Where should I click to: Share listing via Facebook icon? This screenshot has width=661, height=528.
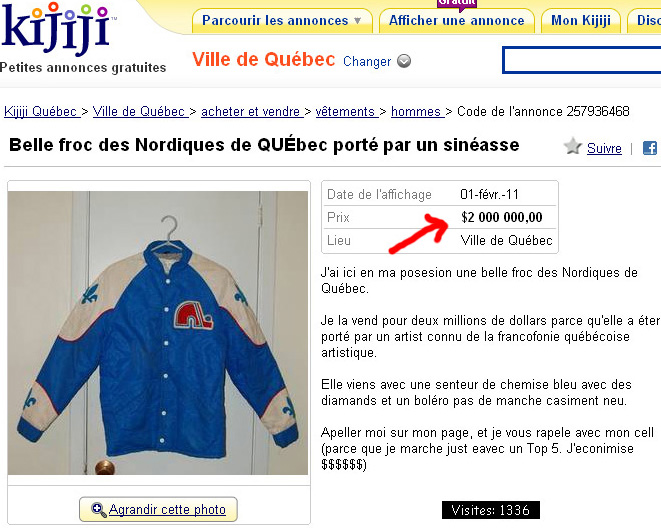point(650,148)
